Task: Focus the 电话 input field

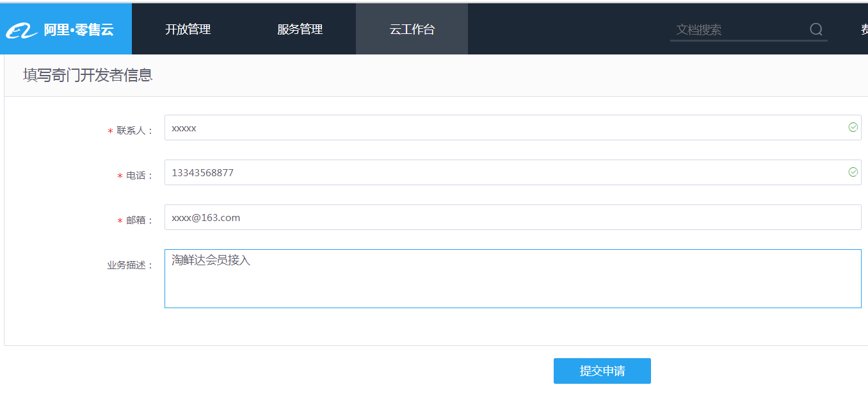Action: click(513, 172)
